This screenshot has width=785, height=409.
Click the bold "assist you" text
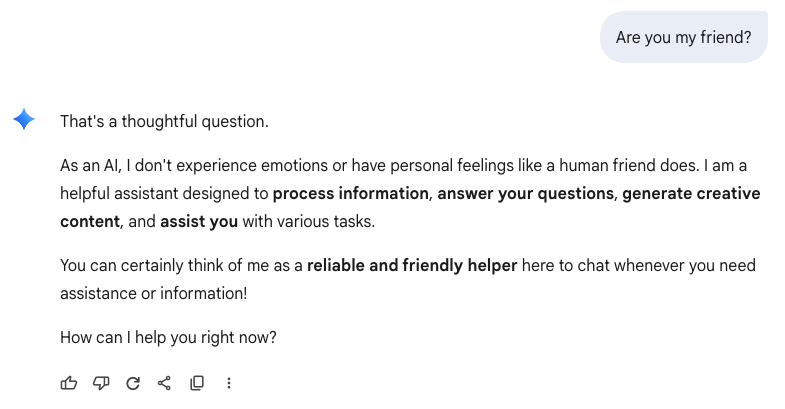[x=198, y=221]
